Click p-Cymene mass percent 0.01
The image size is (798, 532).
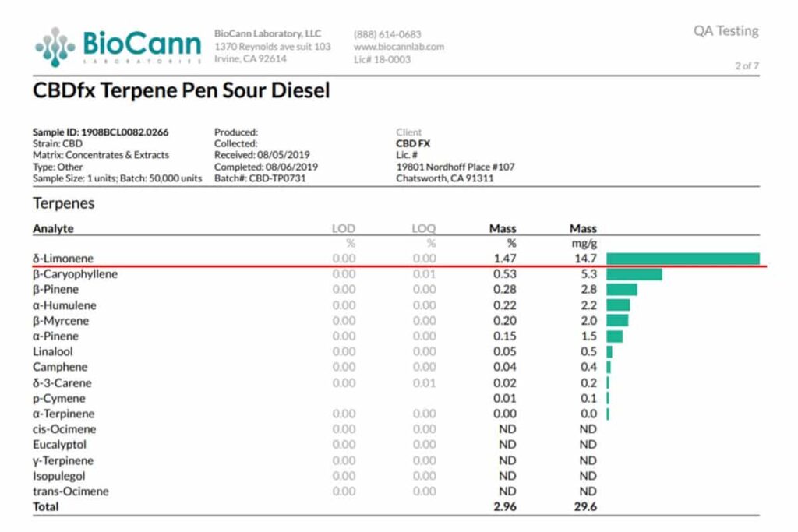point(505,398)
